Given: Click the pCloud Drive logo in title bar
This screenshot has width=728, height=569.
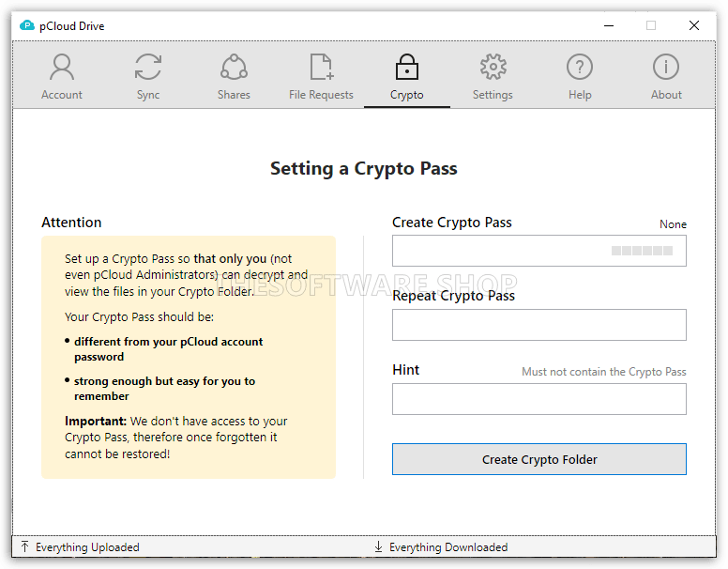Looking at the screenshot, I should pos(27,25).
